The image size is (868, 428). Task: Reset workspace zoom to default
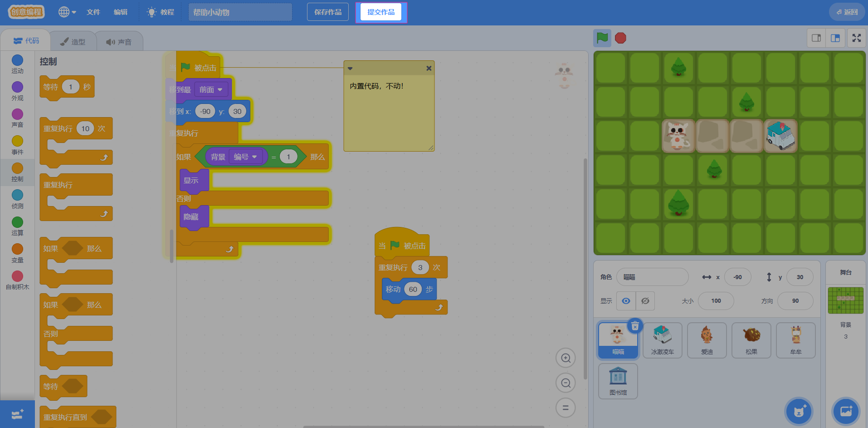[x=566, y=408]
